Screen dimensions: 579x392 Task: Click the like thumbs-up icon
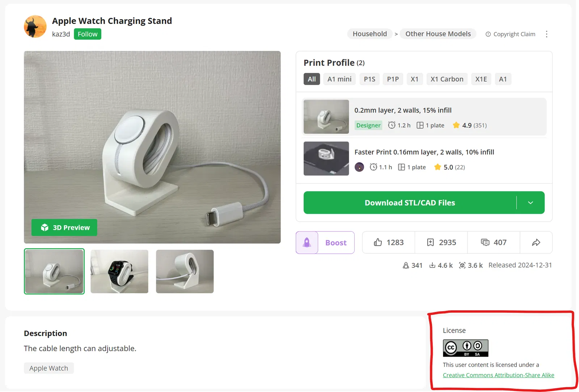(378, 243)
